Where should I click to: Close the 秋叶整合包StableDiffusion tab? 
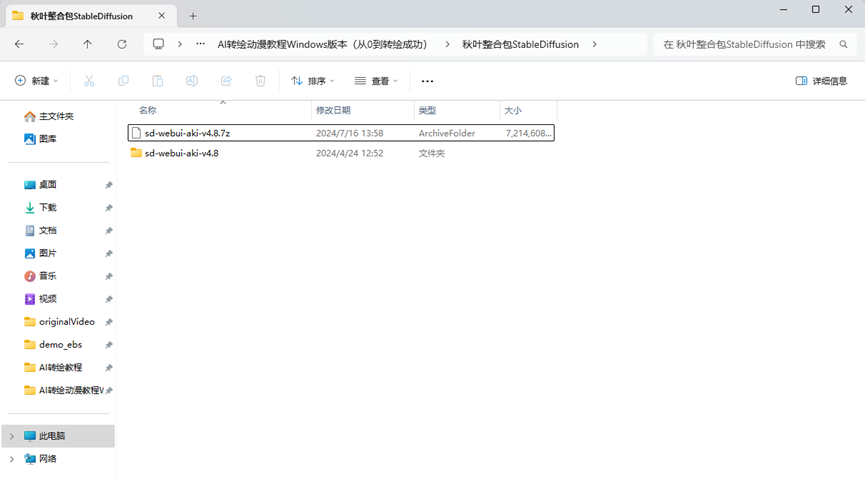tap(162, 16)
